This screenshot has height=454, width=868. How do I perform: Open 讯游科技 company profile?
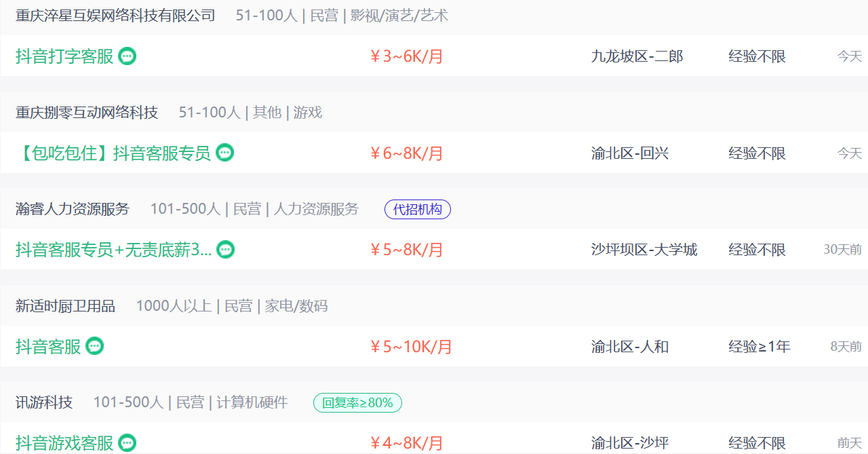coord(44,402)
